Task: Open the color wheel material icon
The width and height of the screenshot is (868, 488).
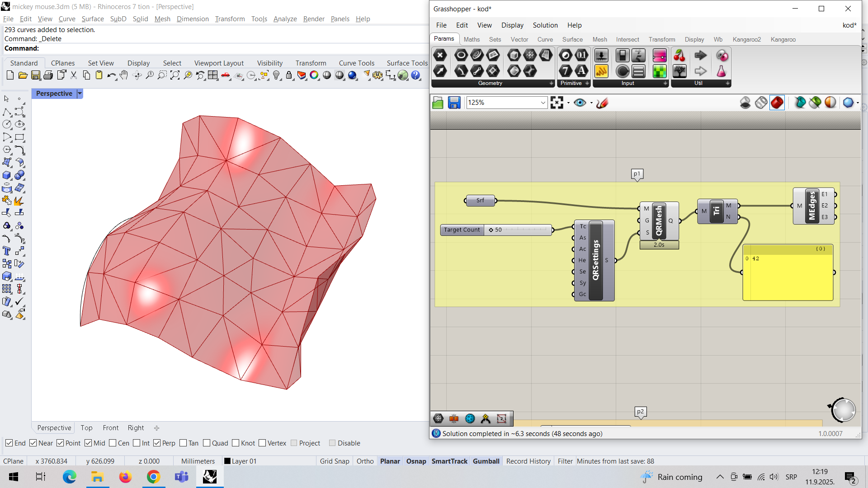Action: coord(314,75)
